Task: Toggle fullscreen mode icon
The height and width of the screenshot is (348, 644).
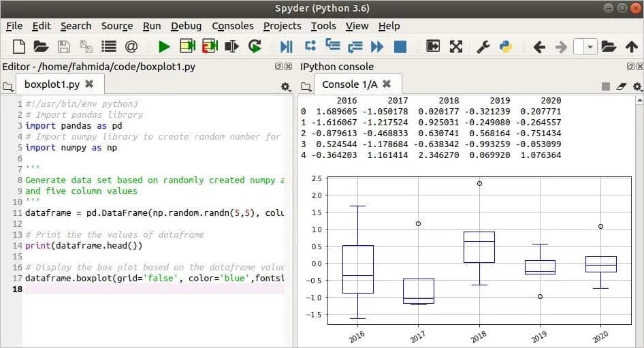Action: (456, 46)
